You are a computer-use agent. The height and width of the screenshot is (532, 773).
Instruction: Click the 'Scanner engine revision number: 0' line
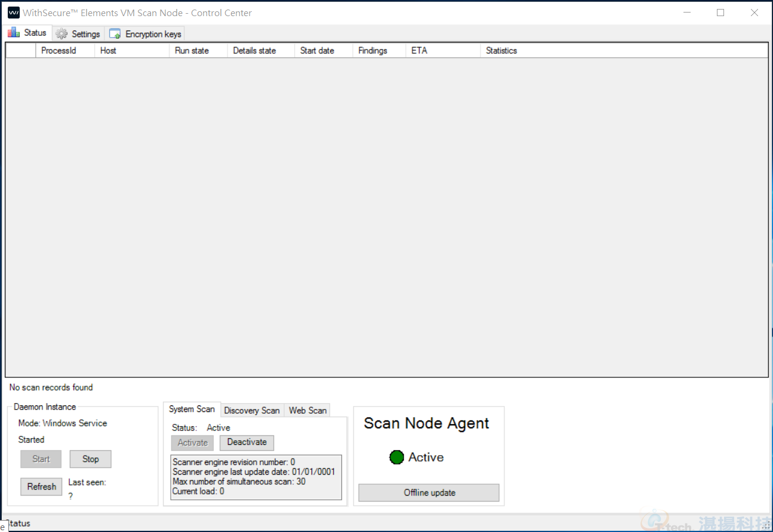point(234,462)
